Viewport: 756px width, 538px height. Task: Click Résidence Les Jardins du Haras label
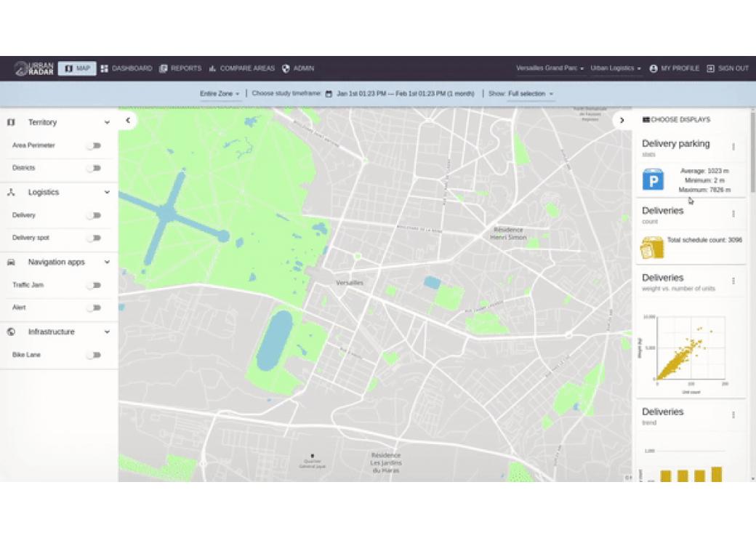click(386, 463)
